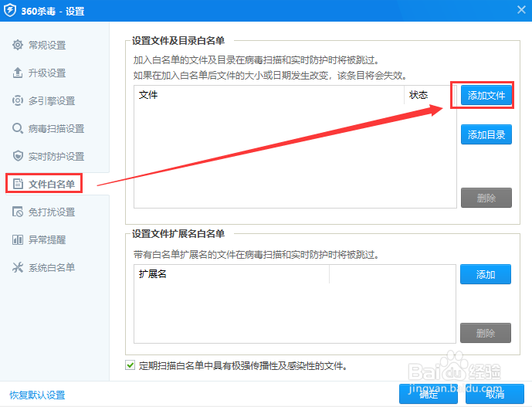Screen dimensions: 532x407
Task: Click the 360 shield logo in title bar
Action: tap(10, 11)
